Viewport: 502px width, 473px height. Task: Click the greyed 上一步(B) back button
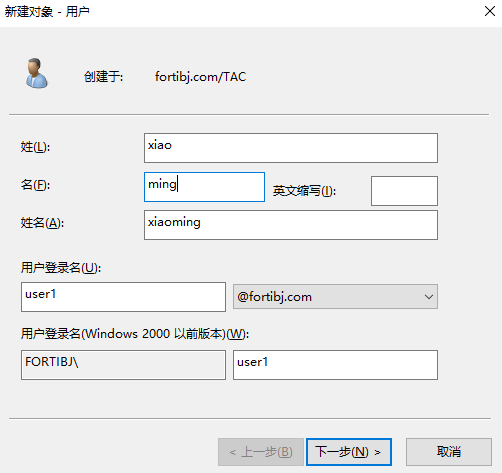click(x=261, y=452)
